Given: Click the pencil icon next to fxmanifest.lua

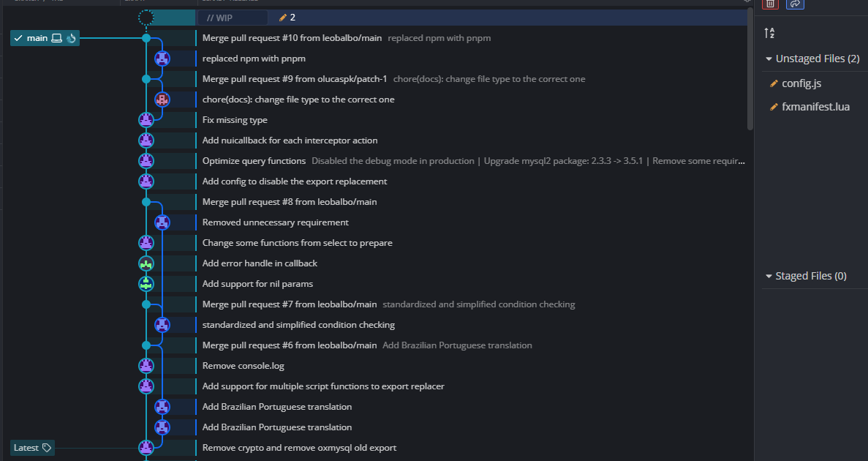Looking at the screenshot, I should [x=773, y=106].
